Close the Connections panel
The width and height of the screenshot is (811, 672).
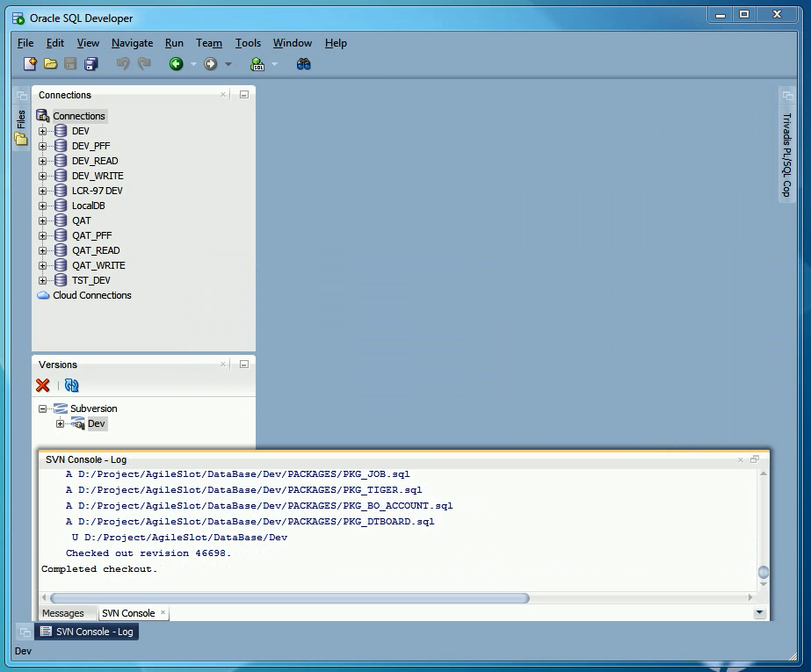pos(223,95)
